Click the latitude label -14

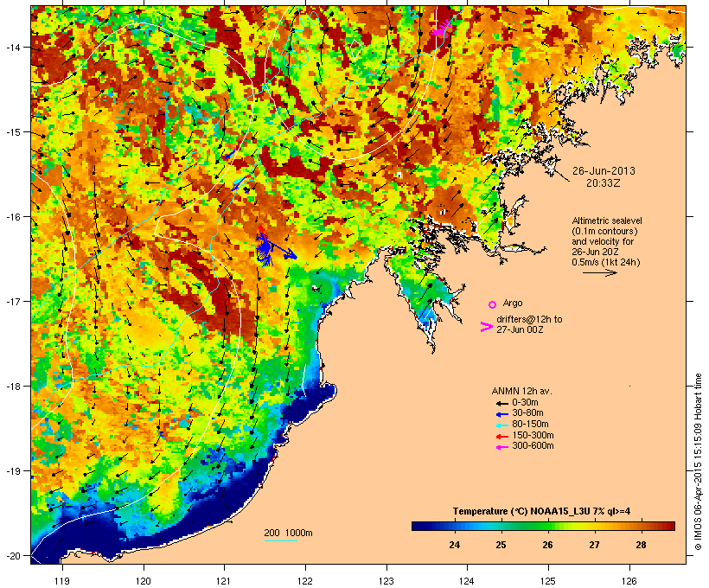tap(13, 48)
